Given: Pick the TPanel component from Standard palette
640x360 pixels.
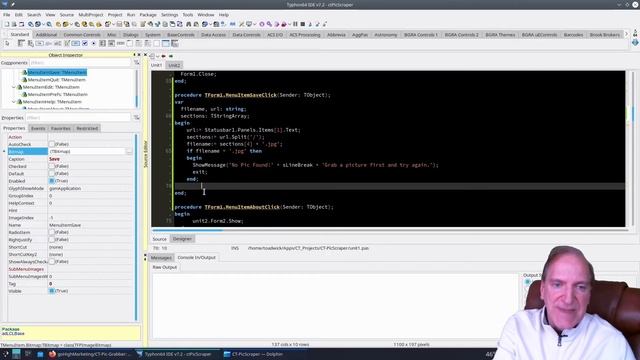Looking at the screenshot, I should coord(156,43).
